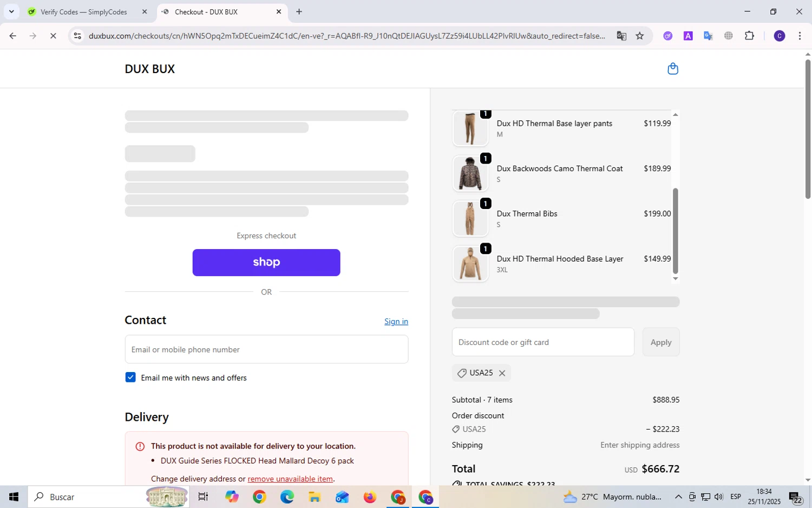The image size is (812, 508).
Task: Open the shopping bag cart icon
Action: (673, 69)
